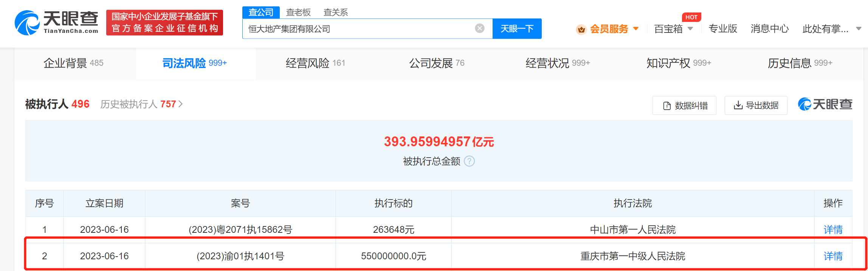Click the 数据纠错 document icon
Image resolution: width=868 pixels, height=271 pixels.
(x=667, y=106)
